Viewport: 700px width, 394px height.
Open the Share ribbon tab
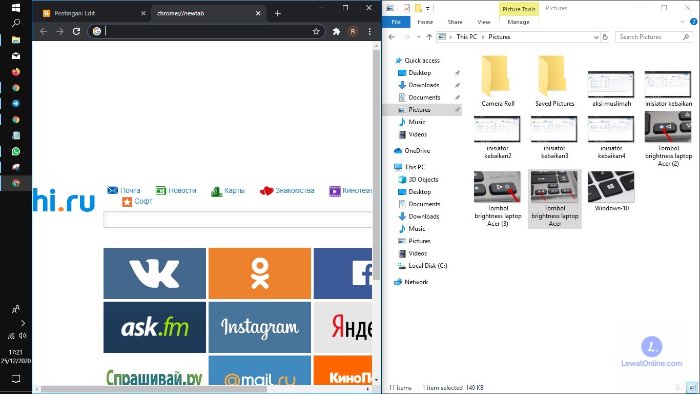[455, 22]
